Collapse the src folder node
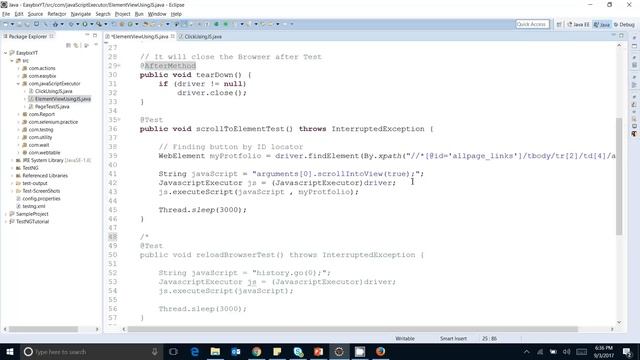This screenshot has height=360, width=640. tap(12, 61)
